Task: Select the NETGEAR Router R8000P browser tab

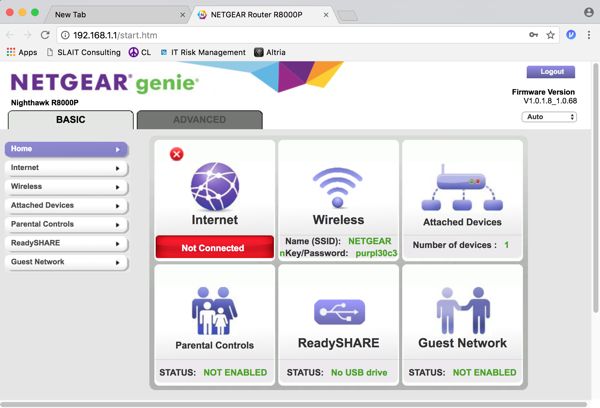Action: coord(262,15)
